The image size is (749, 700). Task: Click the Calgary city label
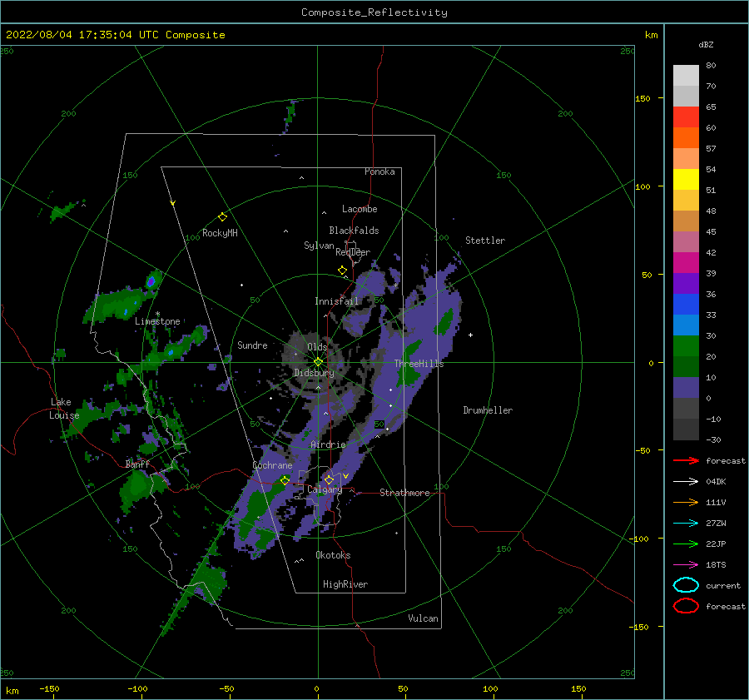[325, 489]
